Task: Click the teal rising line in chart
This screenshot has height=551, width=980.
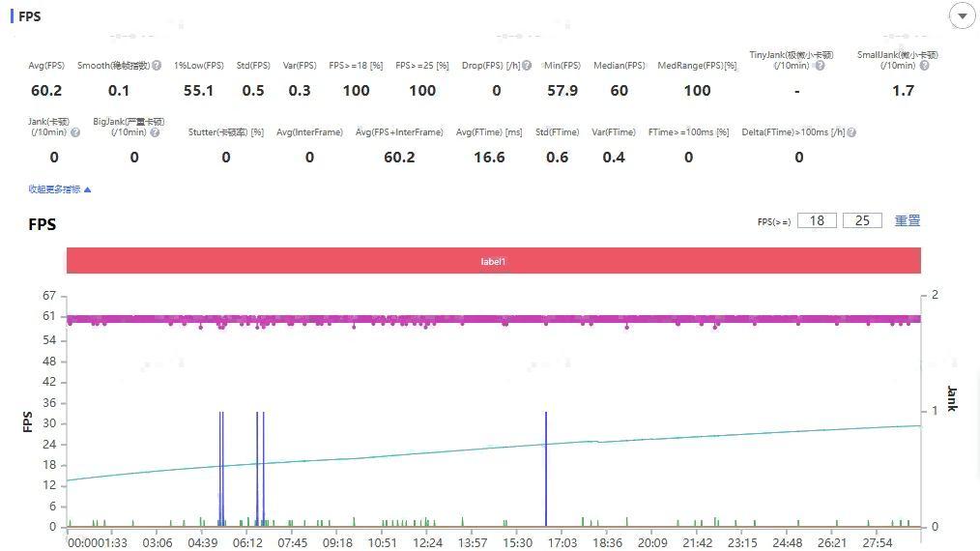Action: [x=677, y=438]
